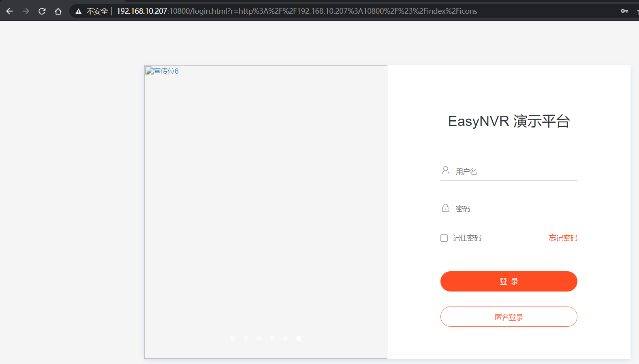Click the user icon beside 用户名
This screenshot has width=639, height=364.
click(x=446, y=170)
